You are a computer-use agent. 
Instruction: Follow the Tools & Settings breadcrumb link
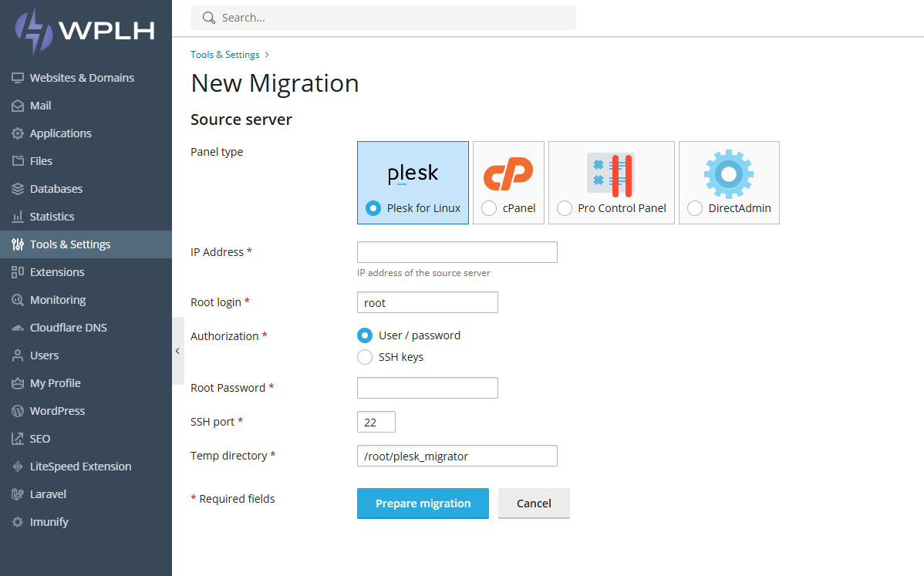[x=225, y=55]
